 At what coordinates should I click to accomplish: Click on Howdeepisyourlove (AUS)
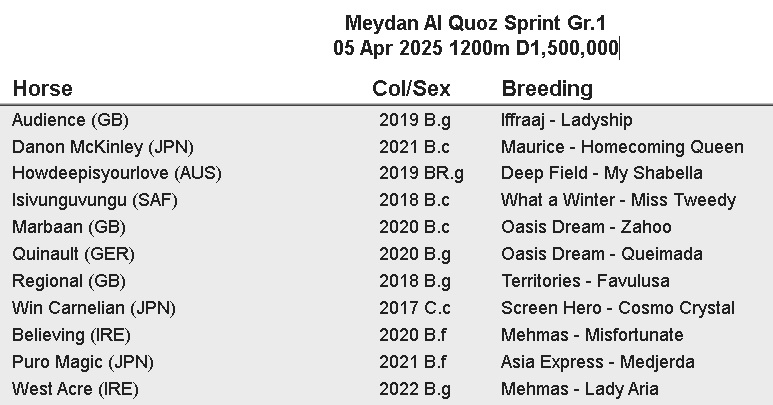coord(116,173)
